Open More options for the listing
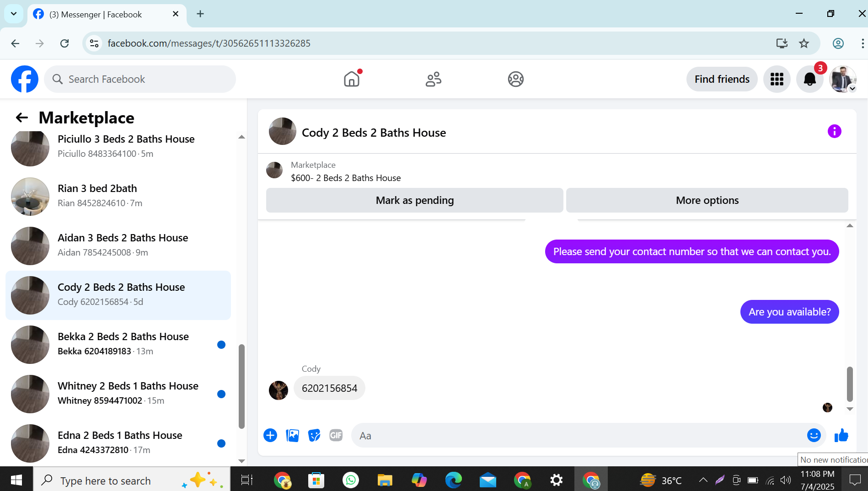 (x=707, y=200)
